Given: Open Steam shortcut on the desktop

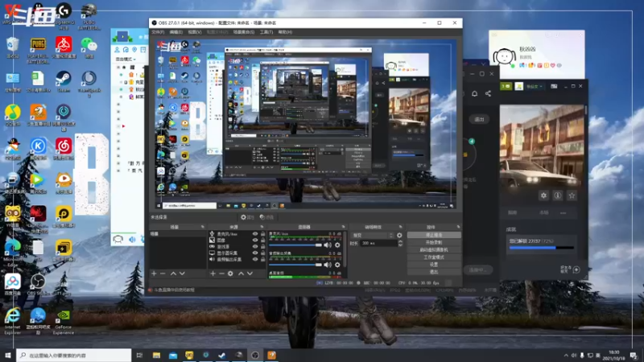Looking at the screenshot, I should (x=64, y=81).
